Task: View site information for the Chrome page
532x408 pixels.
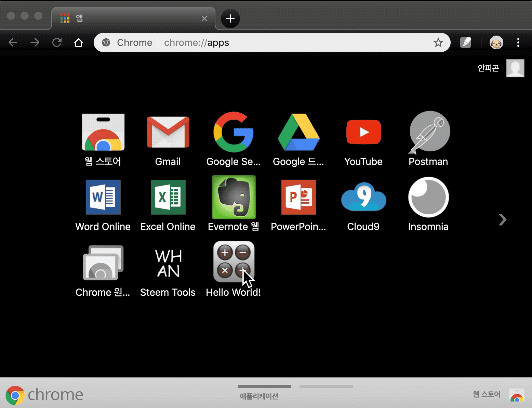Action: pyautogui.click(x=127, y=42)
